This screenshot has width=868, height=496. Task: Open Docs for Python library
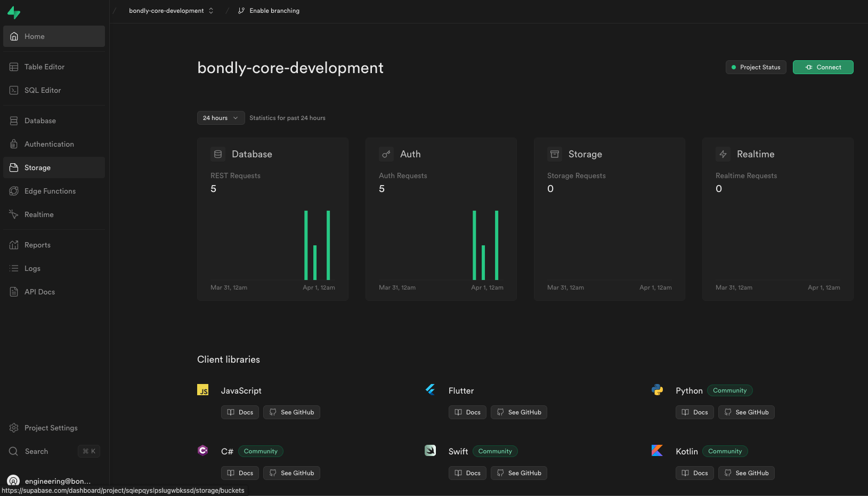click(695, 412)
